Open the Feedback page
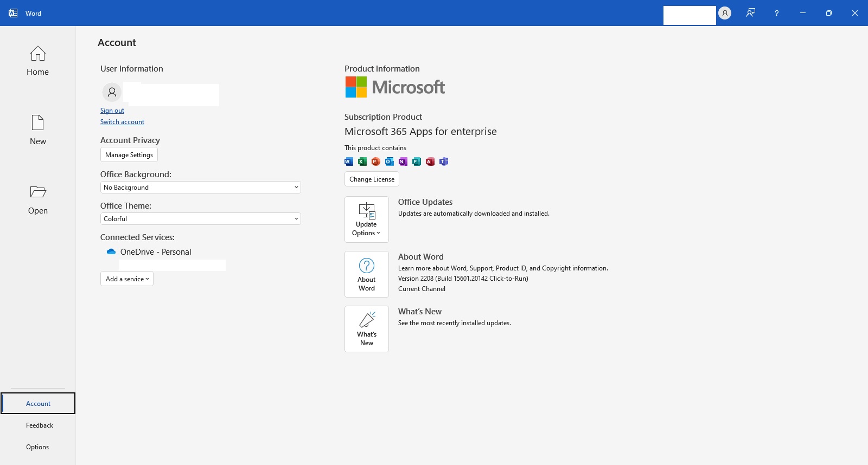868x465 pixels. click(39, 425)
